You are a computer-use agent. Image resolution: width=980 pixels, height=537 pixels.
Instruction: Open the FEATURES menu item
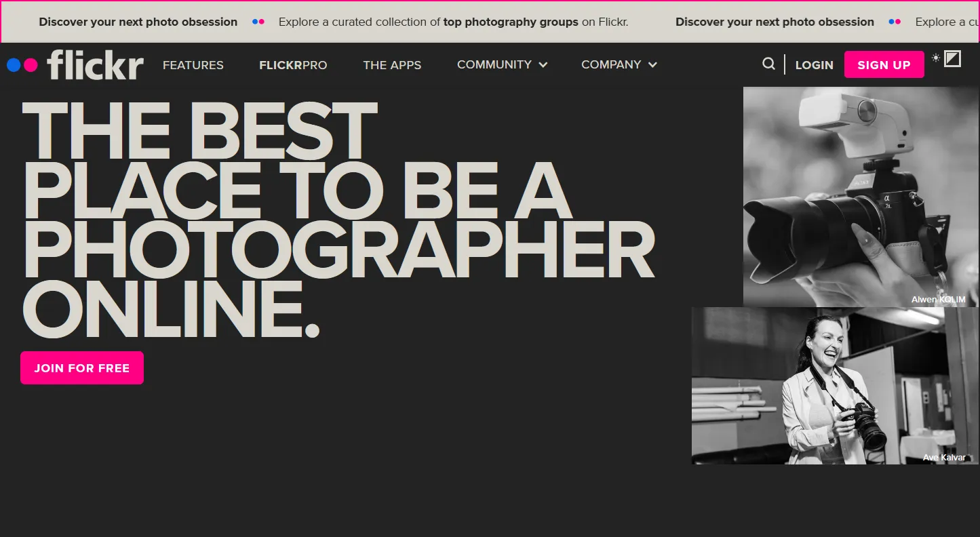coord(193,64)
